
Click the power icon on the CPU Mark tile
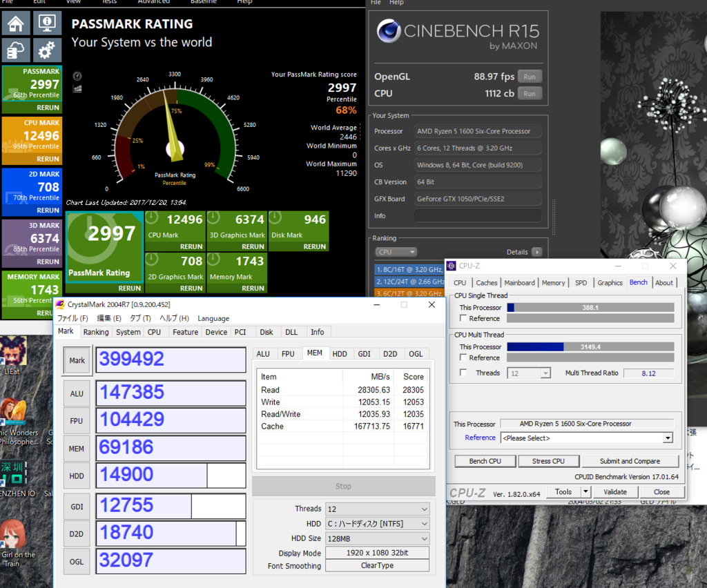pyautogui.click(x=152, y=217)
